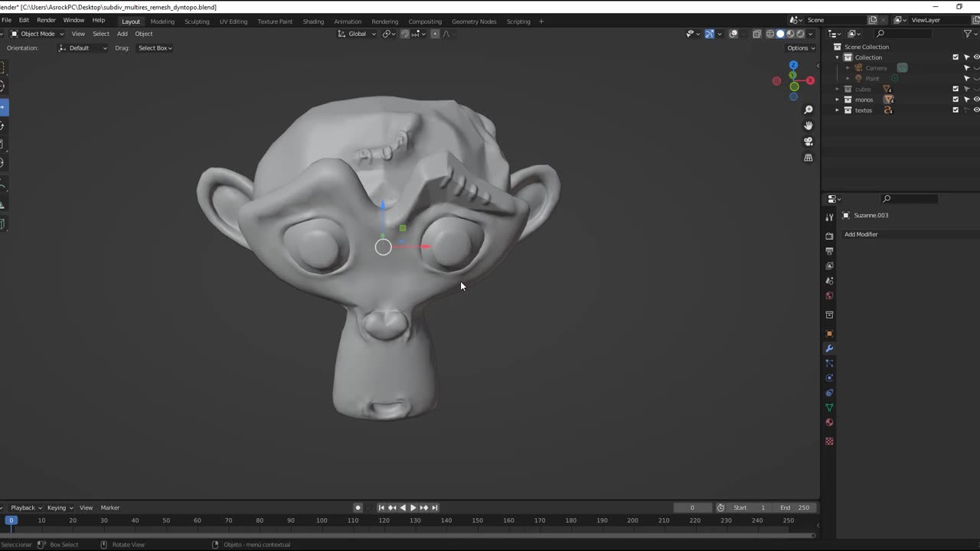Click the End frame field 250
The image size is (980, 551).
pyautogui.click(x=795, y=508)
